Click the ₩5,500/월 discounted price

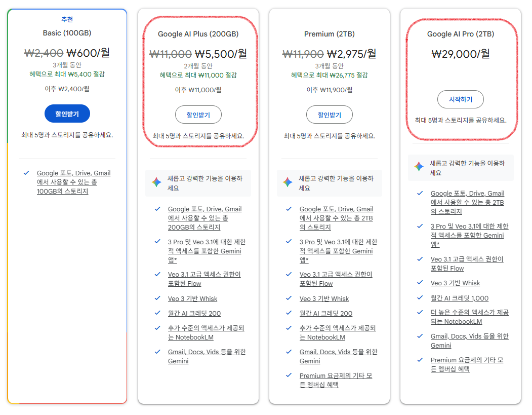221,54
